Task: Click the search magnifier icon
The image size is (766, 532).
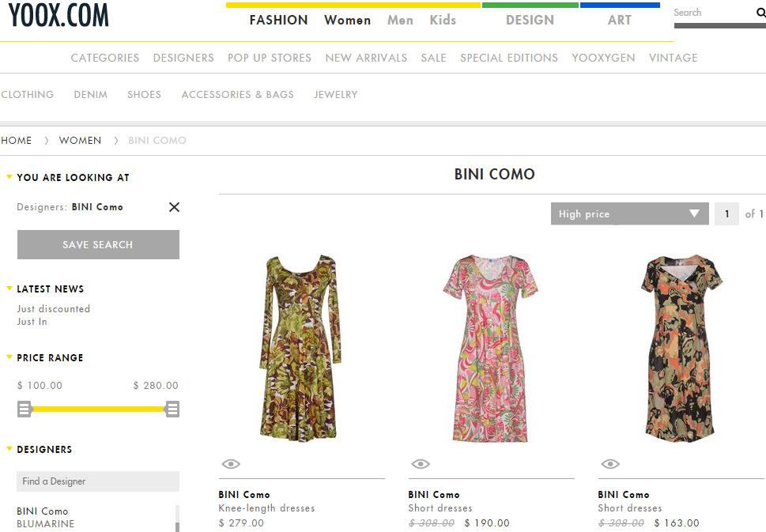Action: (760, 13)
